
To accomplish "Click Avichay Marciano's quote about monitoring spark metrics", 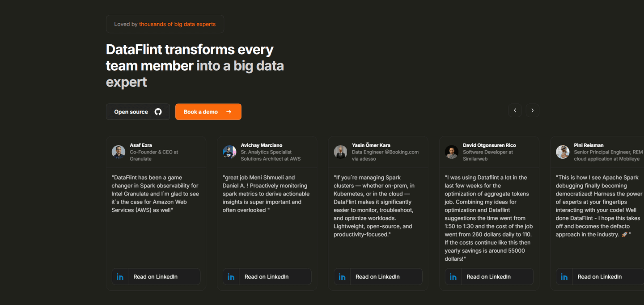I will pos(266,194).
